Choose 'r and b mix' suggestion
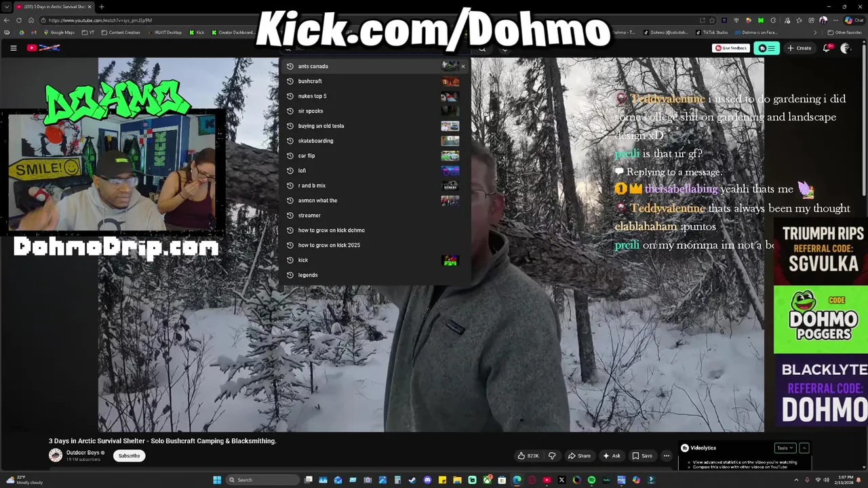The height and width of the screenshot is (488, 868). pyautogui.click(x=374, y=186)
